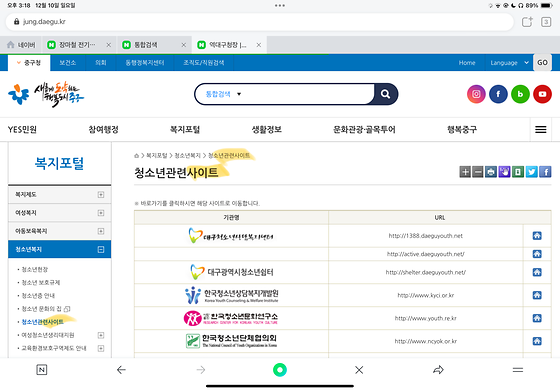
Task: Open Language dropdown
Action: 509,63
